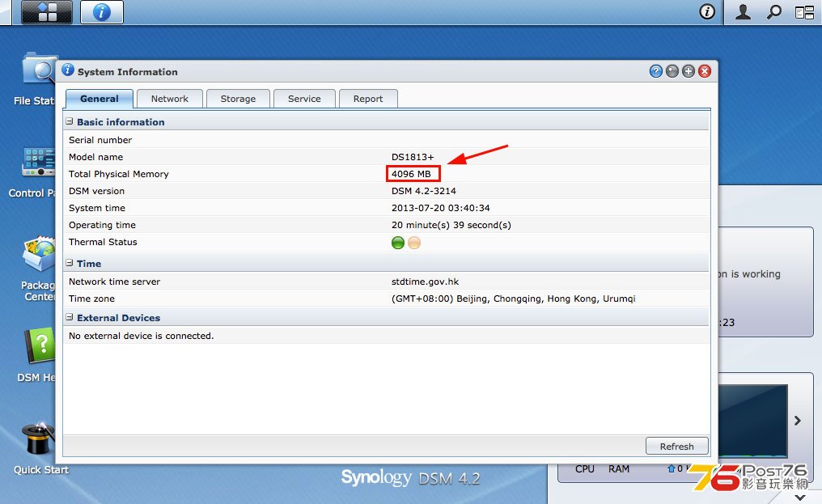
Task: Maximize the System Information window
Action: 689,71
